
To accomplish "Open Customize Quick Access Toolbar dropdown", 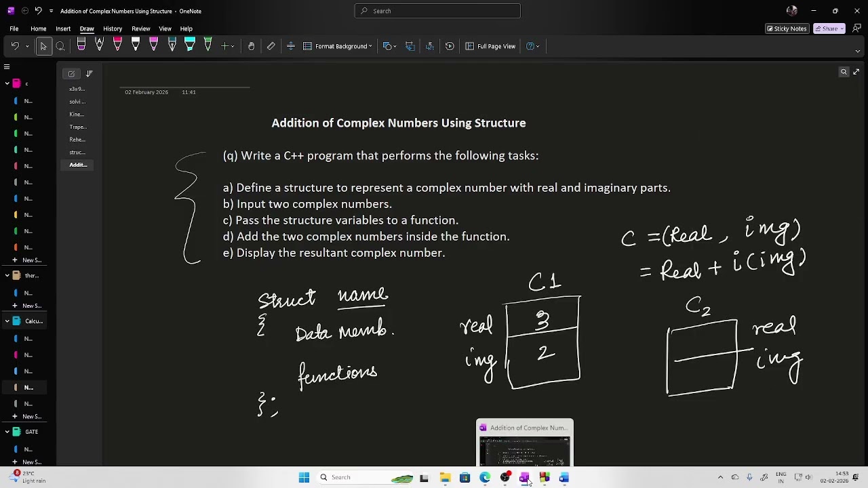I will [51, 11].
